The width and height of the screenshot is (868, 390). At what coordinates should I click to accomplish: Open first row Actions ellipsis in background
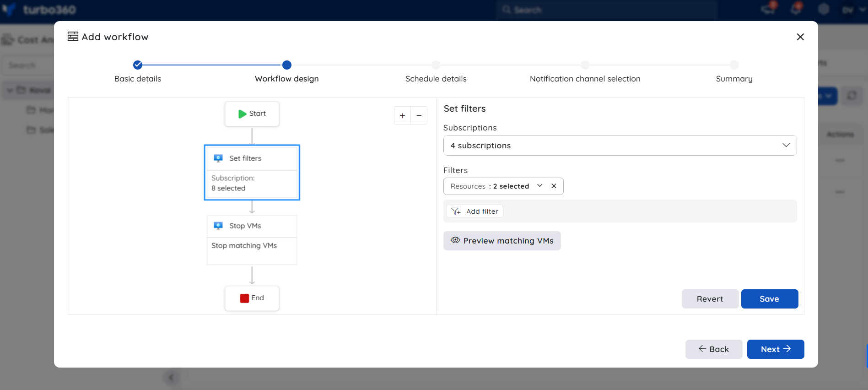point(840,161)
